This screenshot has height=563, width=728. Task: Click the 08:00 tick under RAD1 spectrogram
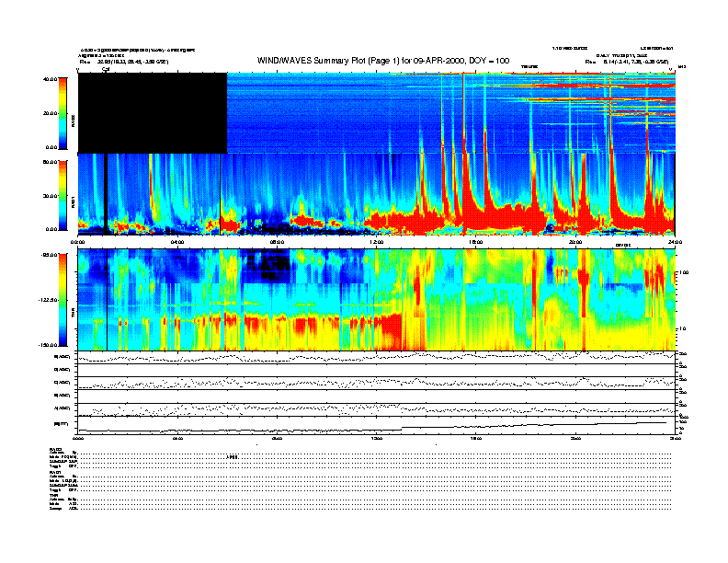pyautogui.click(x=277, y=242)
